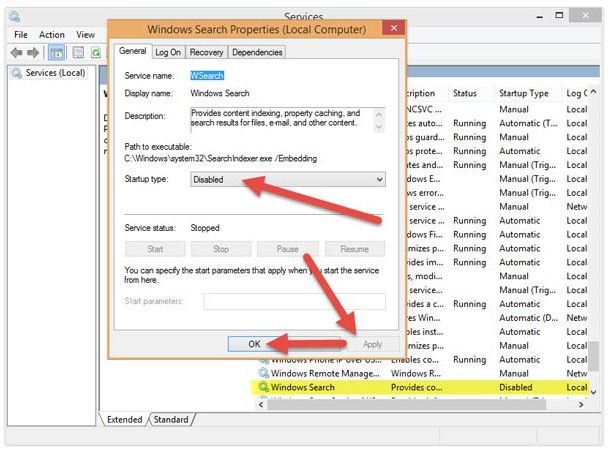Click the 'Enables co...' description cell

[x=415, y=359]
